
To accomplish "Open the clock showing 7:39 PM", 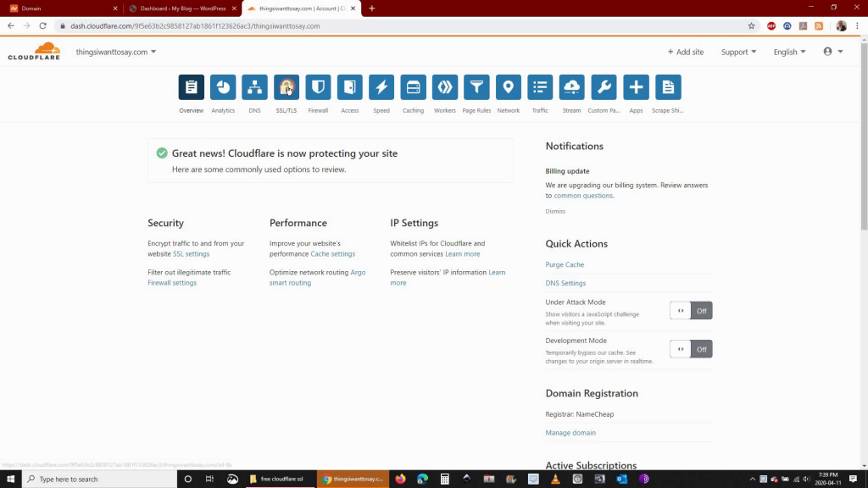I will 828,479.
